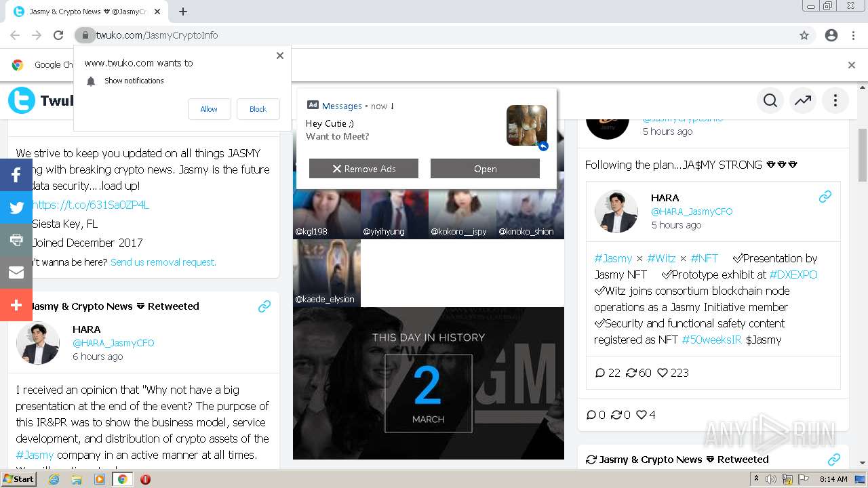Click the taskbar clock 8:14 AM
The height and width of the screenshot is (488, 868).
[x=833, y=479]
